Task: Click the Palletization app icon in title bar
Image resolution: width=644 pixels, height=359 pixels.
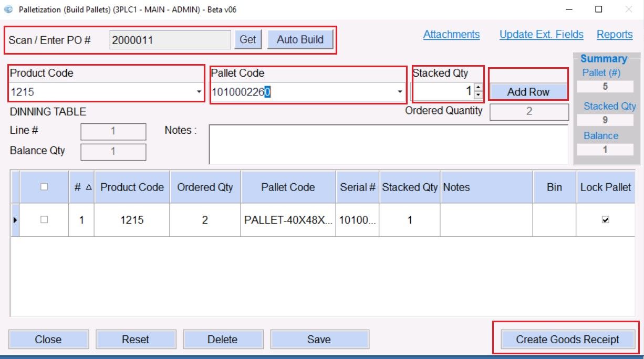Action: (x=8, y=9)
